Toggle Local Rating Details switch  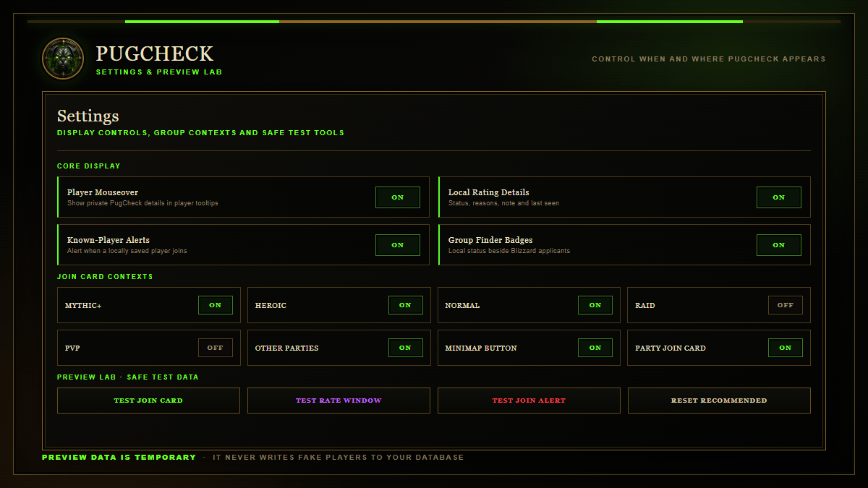point(779,197)
